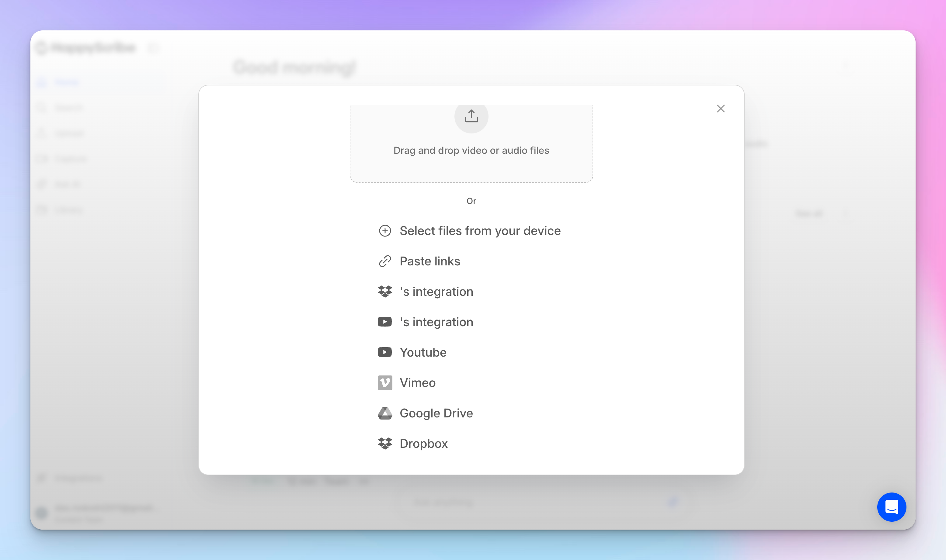Select files from your device
This screenshot has width=946, height=560.
[480, 230]
